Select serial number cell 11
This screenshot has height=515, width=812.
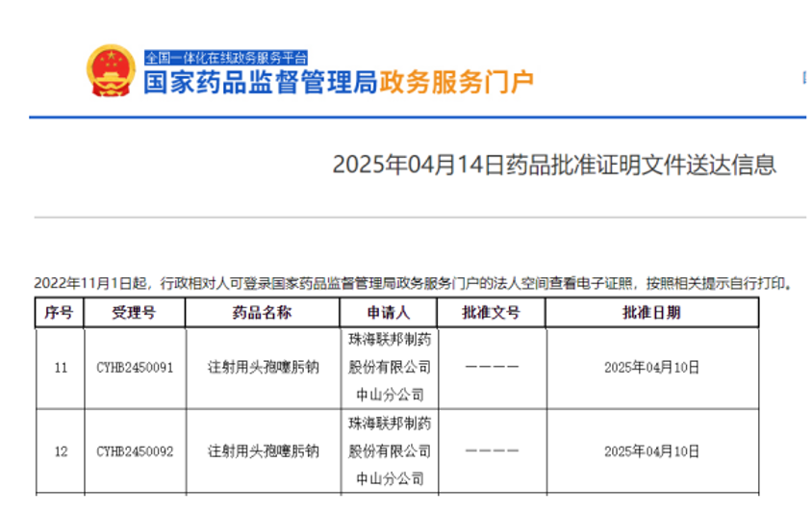[62, 368]
